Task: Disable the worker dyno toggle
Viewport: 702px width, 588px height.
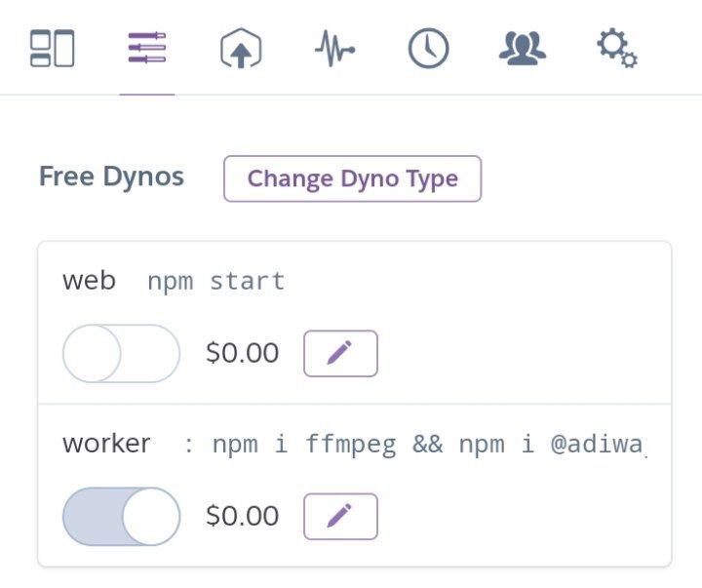Action: [121, 516]
